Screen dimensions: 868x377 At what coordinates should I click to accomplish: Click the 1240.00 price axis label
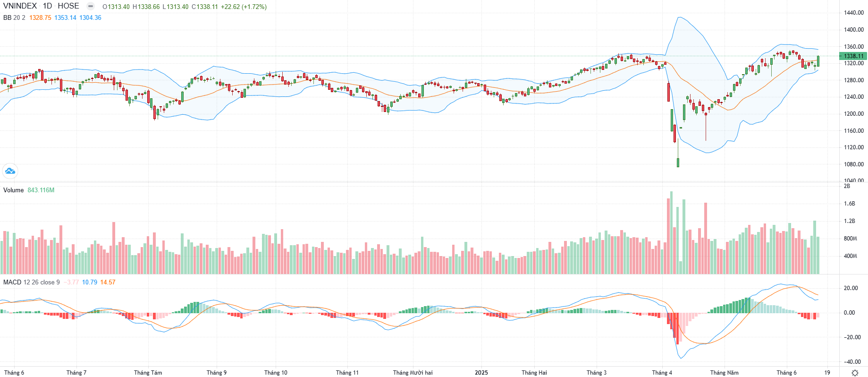pyautogui.click(x=854, y=97)
